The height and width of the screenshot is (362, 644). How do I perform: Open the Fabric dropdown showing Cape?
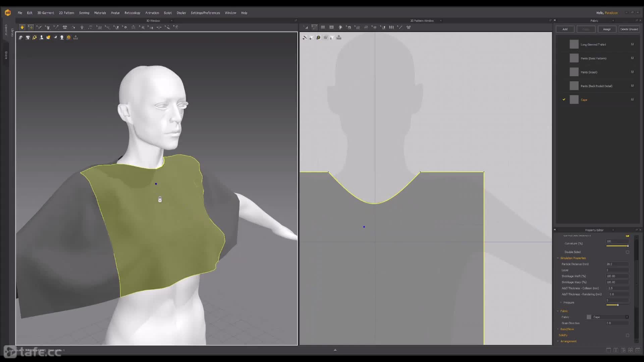pos(607,317)
